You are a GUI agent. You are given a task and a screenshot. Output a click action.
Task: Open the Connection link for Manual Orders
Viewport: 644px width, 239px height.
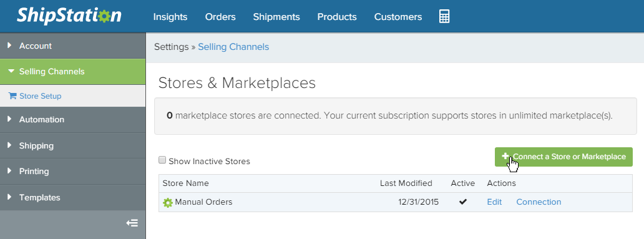[539, 202]
